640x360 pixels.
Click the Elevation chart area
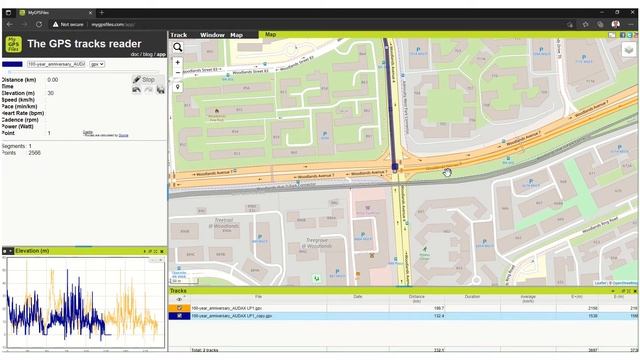86,302
